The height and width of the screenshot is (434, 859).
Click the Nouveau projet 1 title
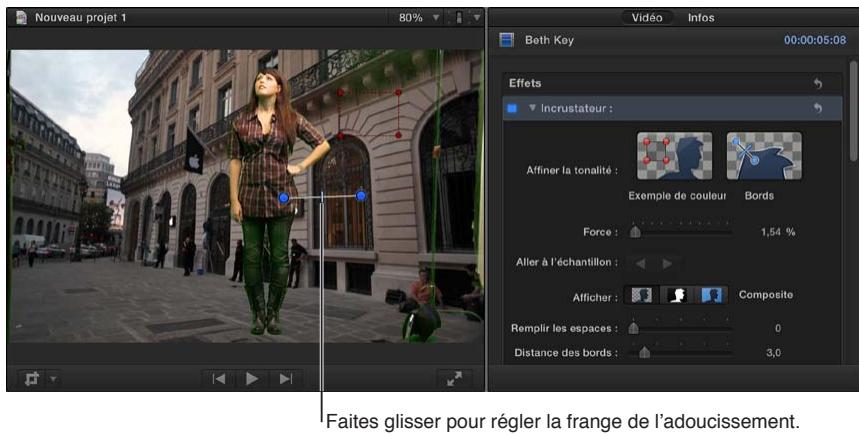pyautogui.click(x=81, y=18)
